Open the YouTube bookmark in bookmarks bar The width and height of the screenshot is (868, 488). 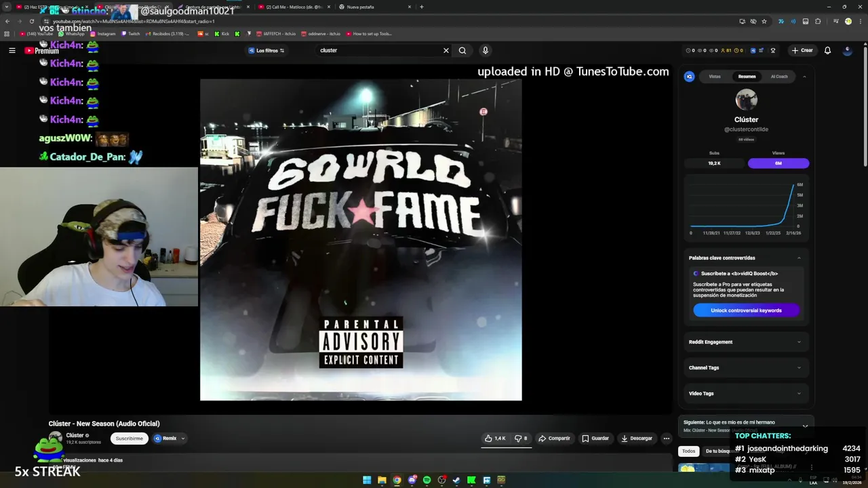(x=37, y=33)
